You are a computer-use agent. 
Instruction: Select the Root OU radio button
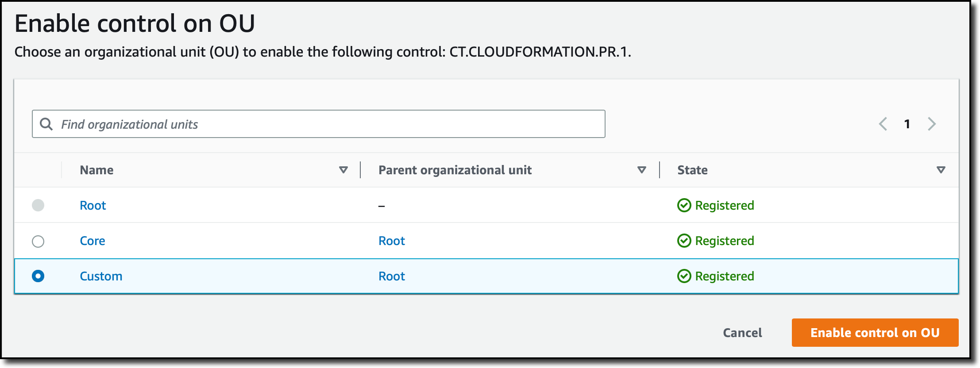click(38, 205)
